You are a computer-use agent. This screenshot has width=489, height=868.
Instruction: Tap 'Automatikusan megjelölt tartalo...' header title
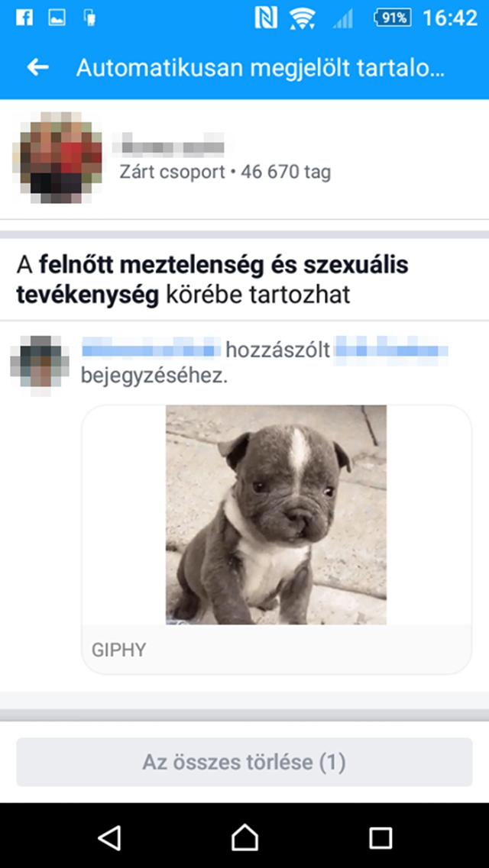click(261, 67)
